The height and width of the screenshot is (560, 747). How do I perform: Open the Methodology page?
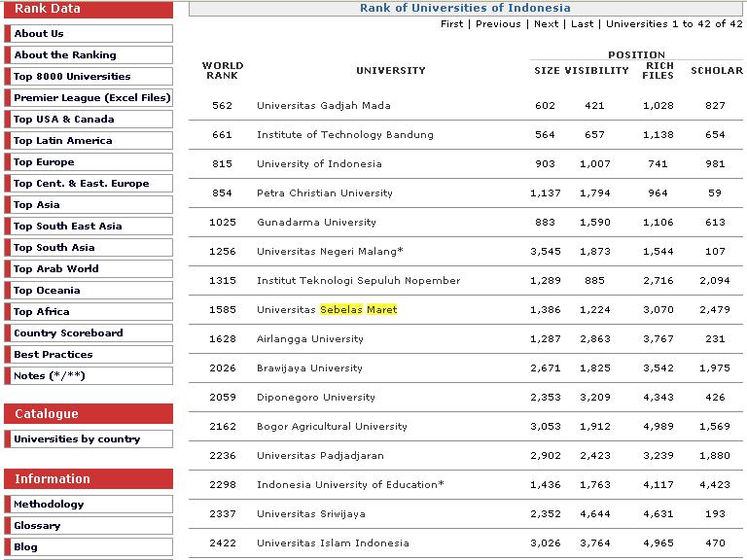pyautogui.click(x=89, y=505)
